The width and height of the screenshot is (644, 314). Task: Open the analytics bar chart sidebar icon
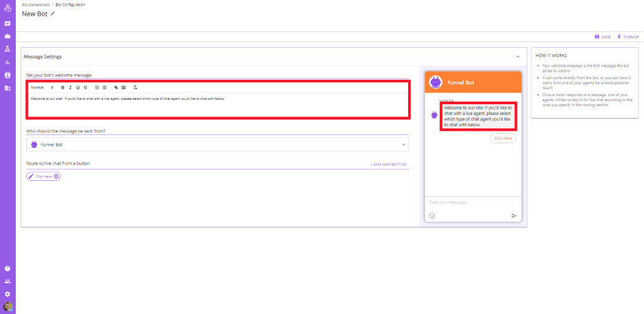tap(8, 62)
